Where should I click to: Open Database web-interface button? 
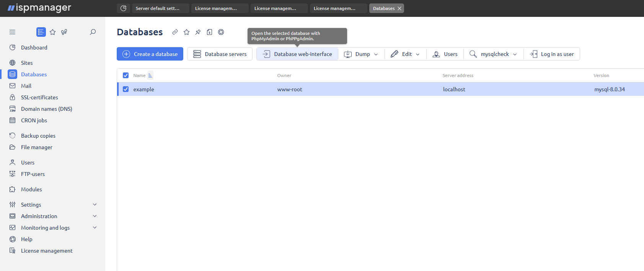(x=297, y=54)
